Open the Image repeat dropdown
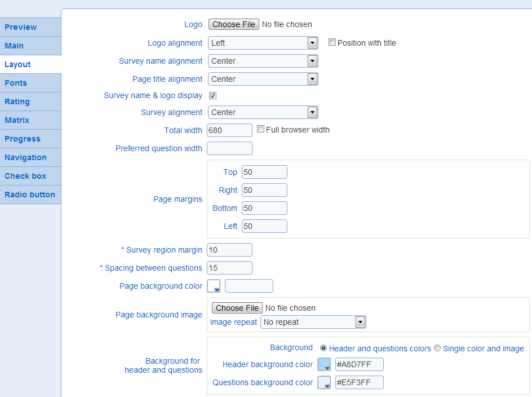The image size is (532, 397). pyautogui.click(x=313, y=322)
